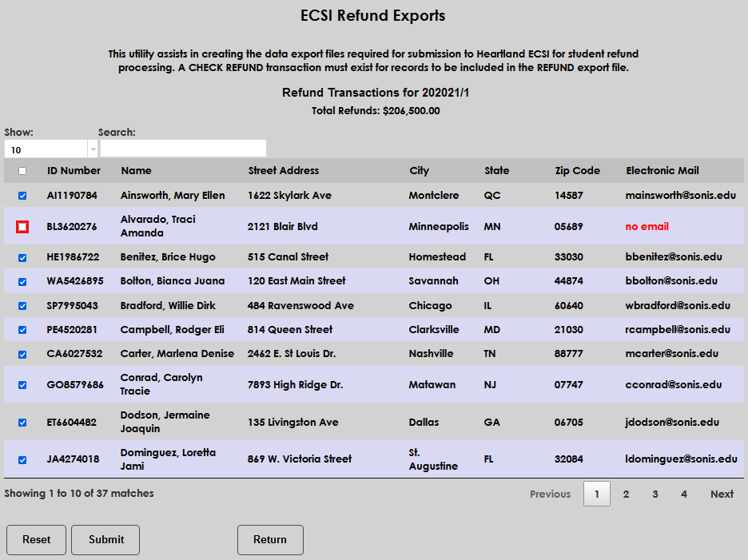Enable the checkbox for Alvarado, Traci Amanda
Screen dimensions: 748x560
pos(22,226)
